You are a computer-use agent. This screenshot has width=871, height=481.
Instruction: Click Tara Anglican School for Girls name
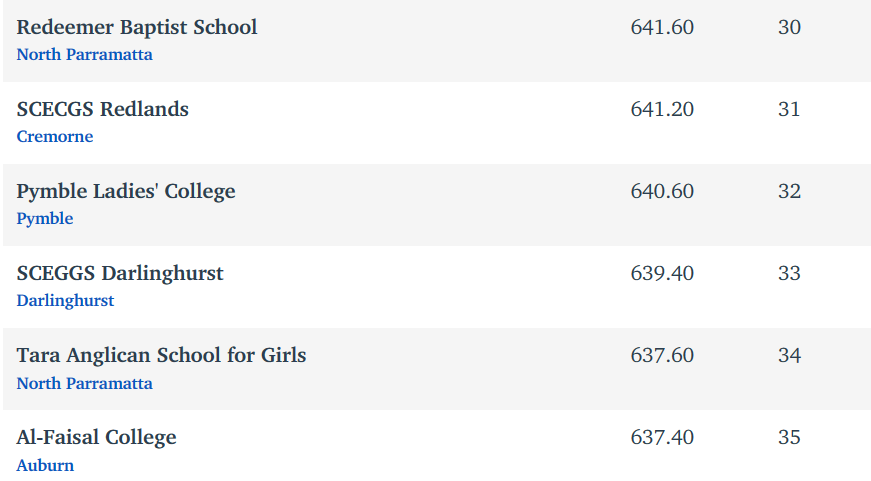[162, 355]
